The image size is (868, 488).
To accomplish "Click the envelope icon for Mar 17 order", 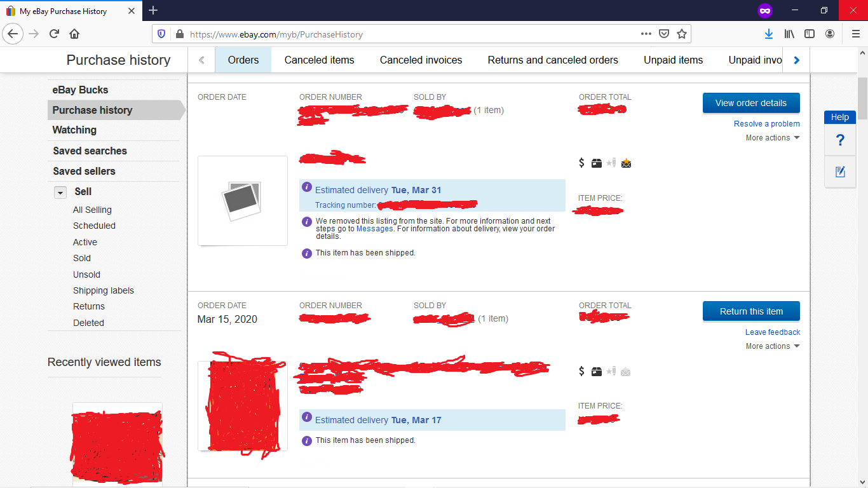I will pos(626,372).
